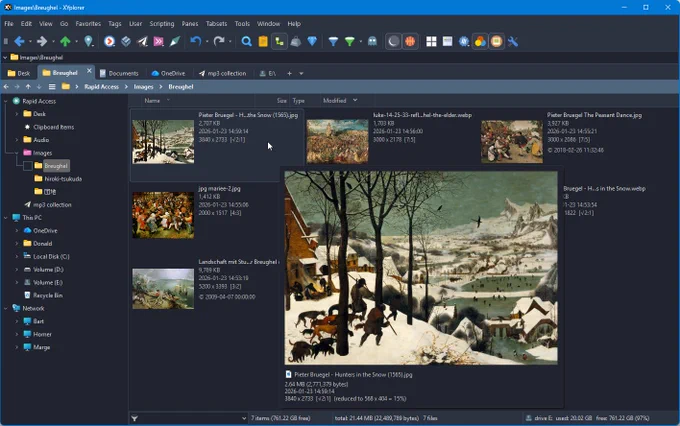Select Volume (D:) in tree
This screenshot has height=426, width=680.
[48, 269]
